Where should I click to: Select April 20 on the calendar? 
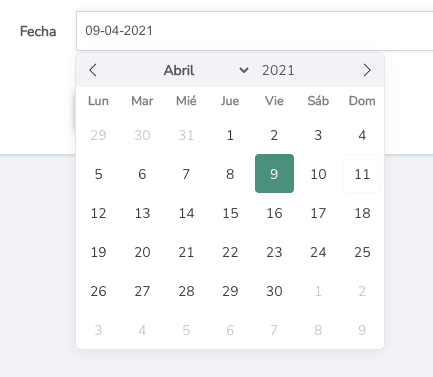click(142, 252)
